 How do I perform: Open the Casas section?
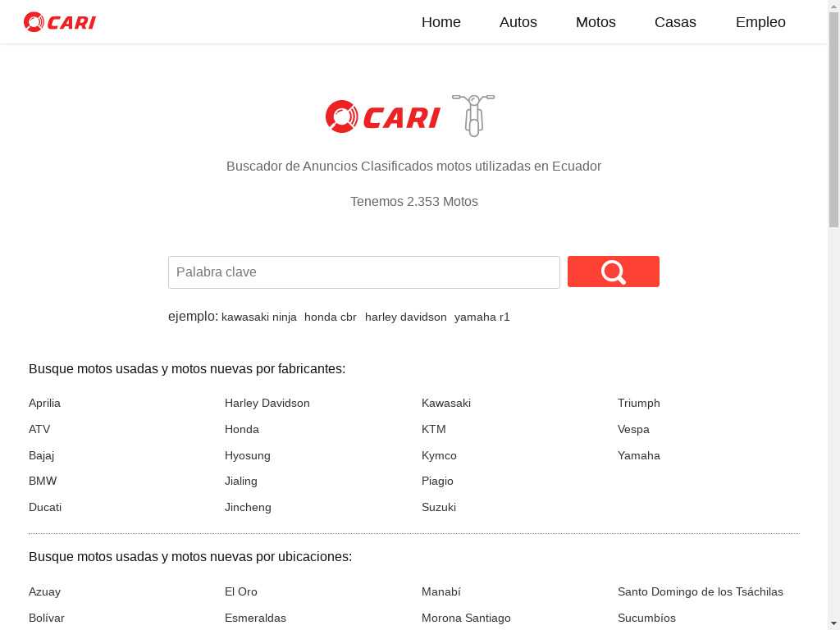(x=675, y=22)
